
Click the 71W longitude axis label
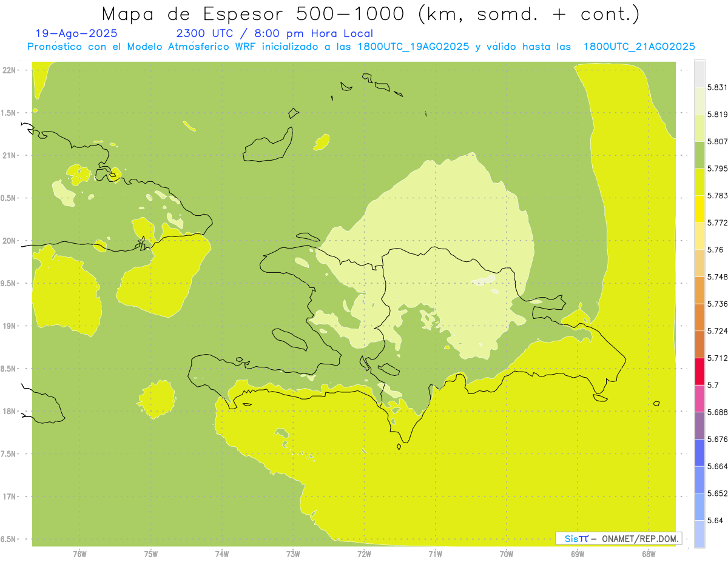(x=435, y=554)
